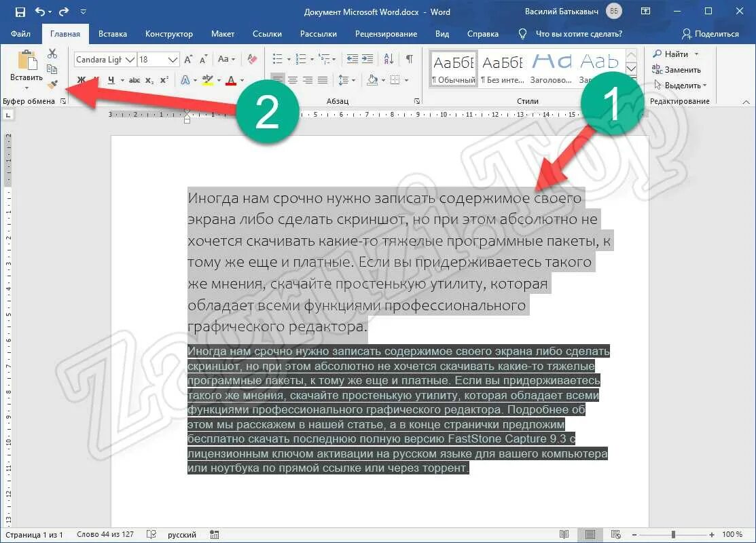756x543 pixels.
Task: Select the Без интервала style
Action: coord(503,69)
